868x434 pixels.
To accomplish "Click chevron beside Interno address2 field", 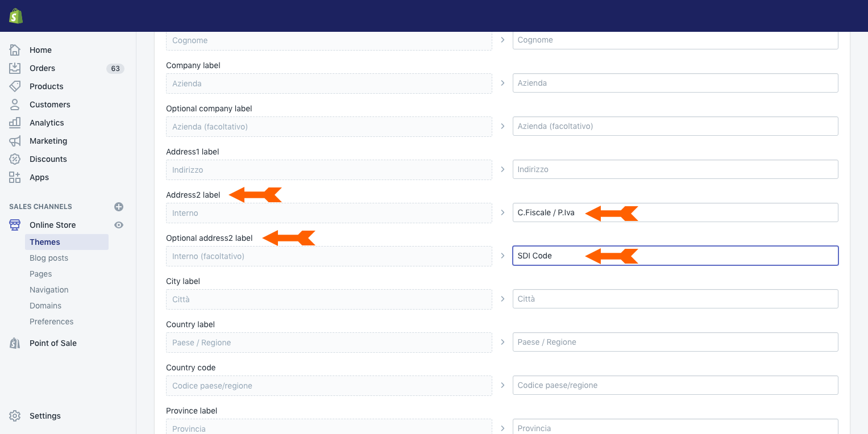I will (502, 212).
